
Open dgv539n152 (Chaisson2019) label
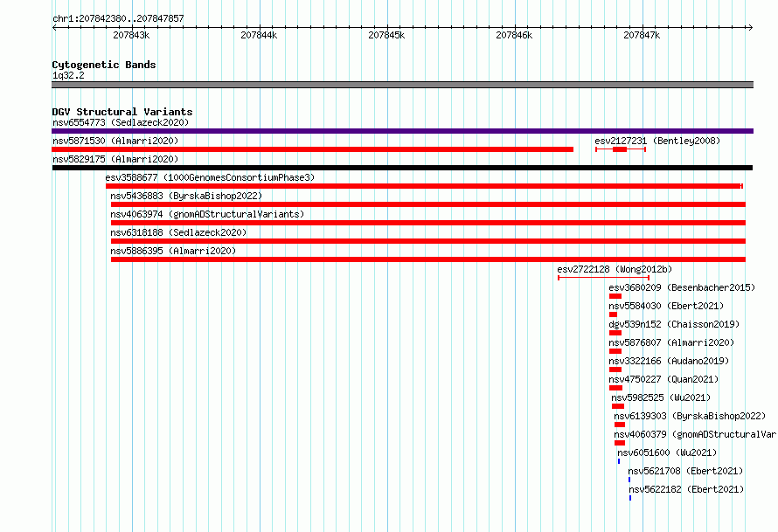pyautogui.click(x=674, y=324)
